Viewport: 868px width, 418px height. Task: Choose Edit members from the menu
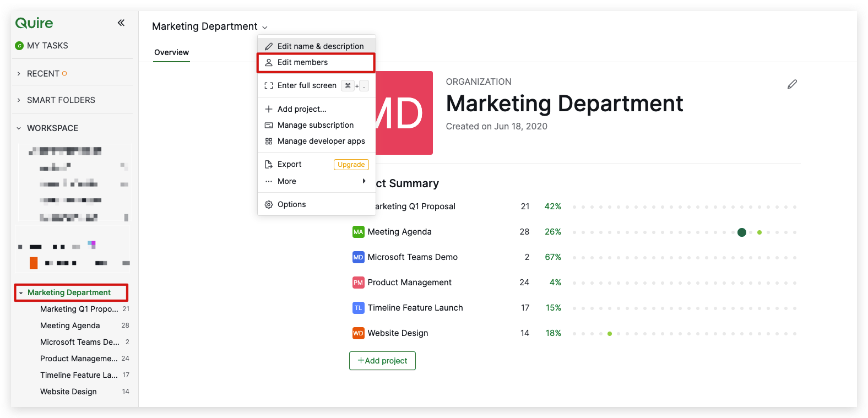click(x=317, y=62)
